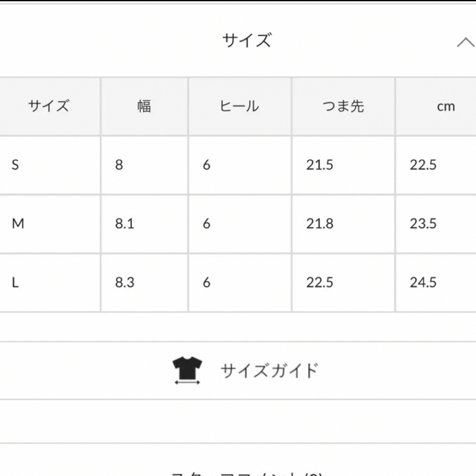
Task: Open the サイズガイド link
Action: pyautogui.click(x=269, y=370)
